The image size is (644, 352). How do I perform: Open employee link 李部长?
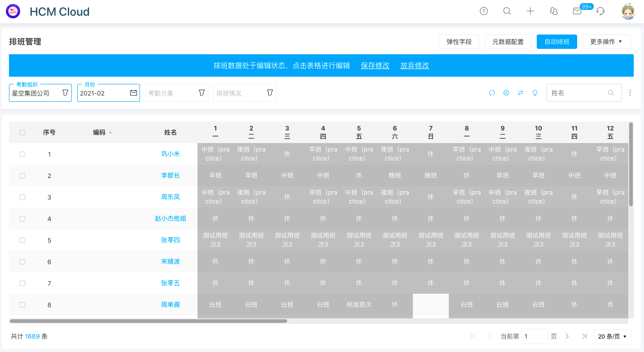[171, 175]
